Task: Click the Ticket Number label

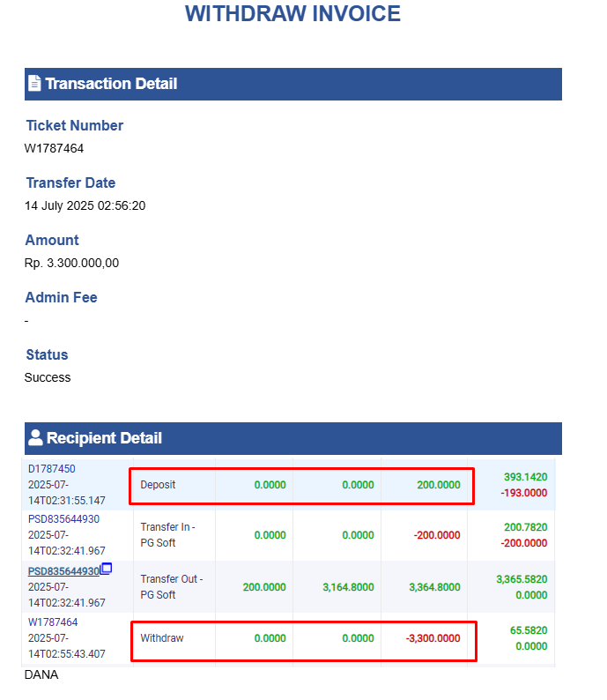Action: click(75, 125)
